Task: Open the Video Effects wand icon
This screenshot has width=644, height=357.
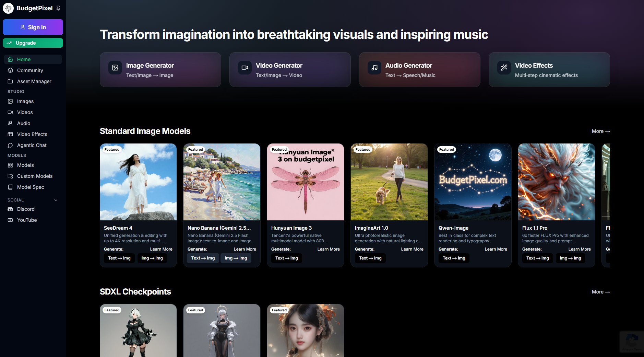Action: click(503, 68)
